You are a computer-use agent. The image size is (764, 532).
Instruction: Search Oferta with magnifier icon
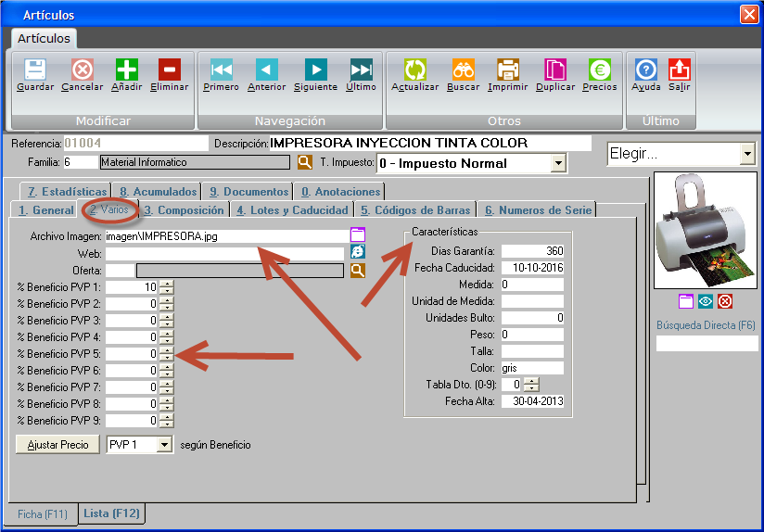point(358,271)
